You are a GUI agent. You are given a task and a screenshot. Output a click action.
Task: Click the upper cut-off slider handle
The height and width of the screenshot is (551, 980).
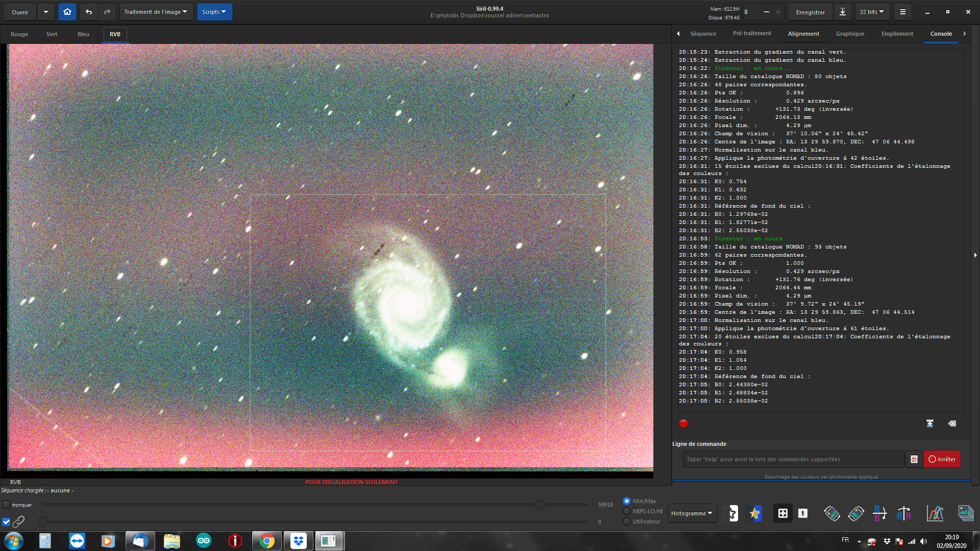coord(540,505)
